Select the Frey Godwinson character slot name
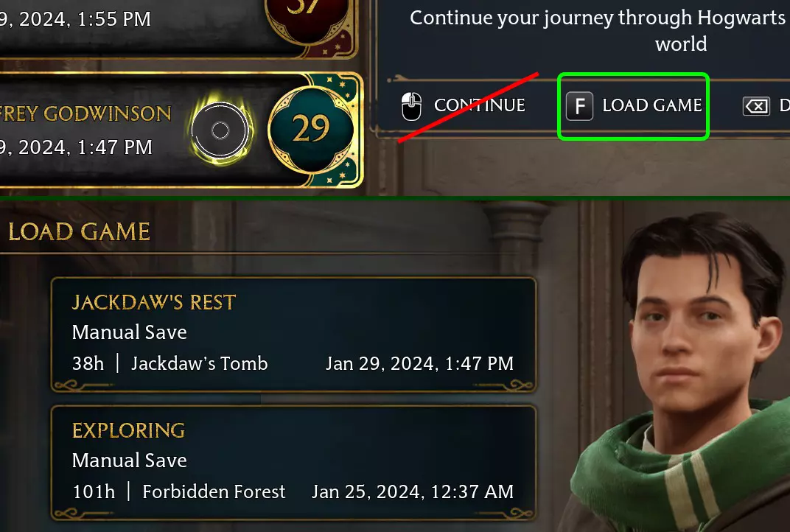The height and width of the screenshot is (532, 790). (85, 114)
